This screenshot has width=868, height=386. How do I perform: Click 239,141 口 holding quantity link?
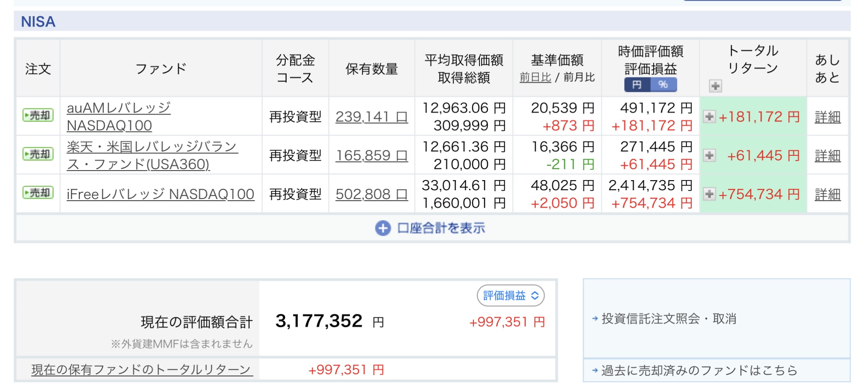tap(372, 117)
